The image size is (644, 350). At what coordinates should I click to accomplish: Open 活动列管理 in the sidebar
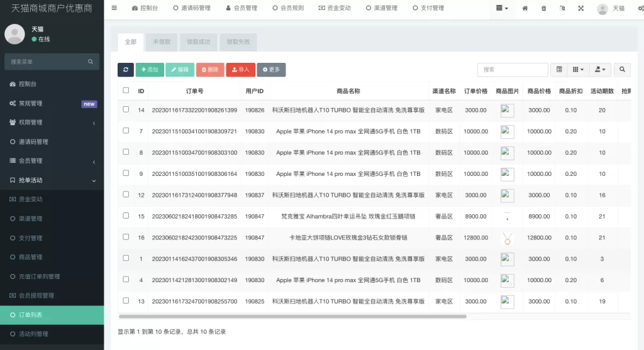[52, 334]
